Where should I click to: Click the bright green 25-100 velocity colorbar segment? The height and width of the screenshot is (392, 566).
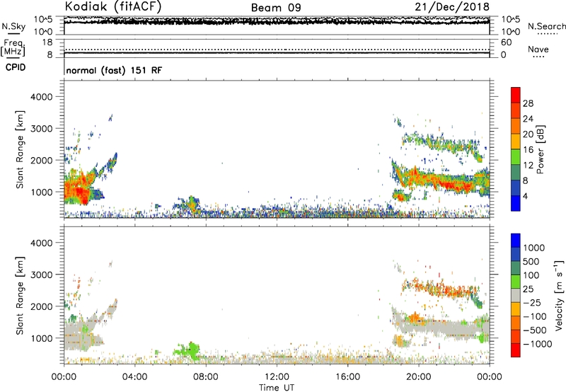coord(516,282)
